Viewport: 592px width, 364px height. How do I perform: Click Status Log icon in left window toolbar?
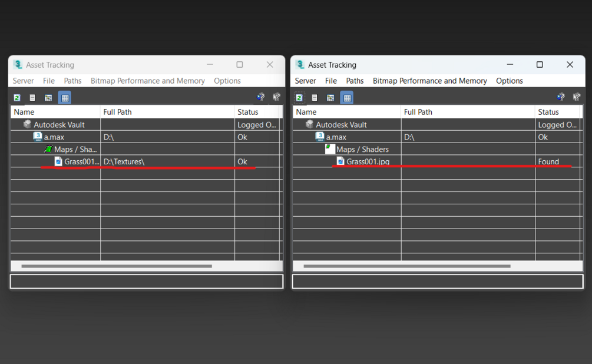click(32, 98)
